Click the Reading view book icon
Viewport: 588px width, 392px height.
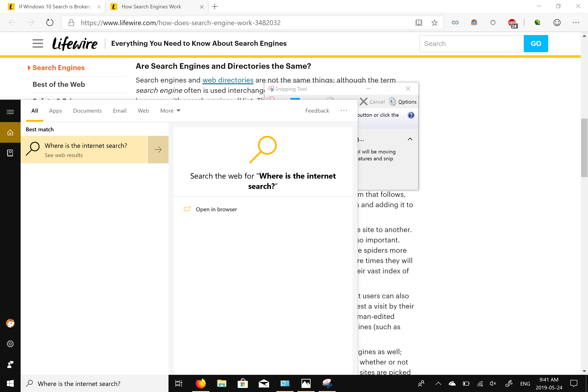pyautogui.click(x=418, y=23)
